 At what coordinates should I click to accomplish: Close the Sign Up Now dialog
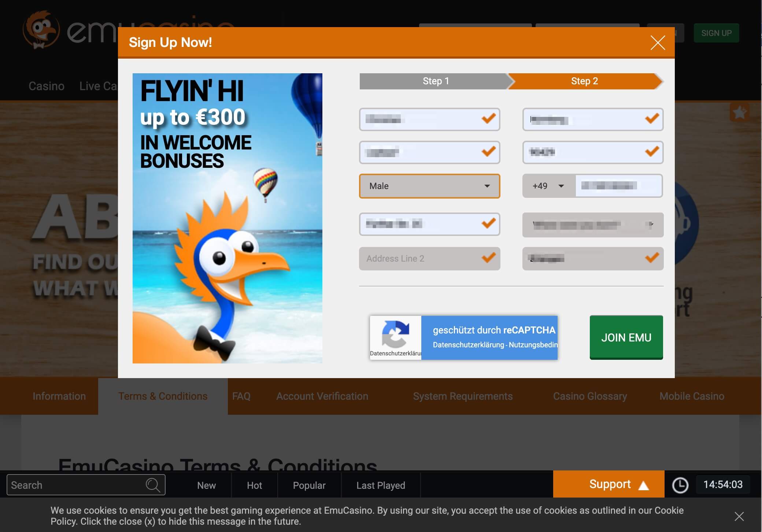658,43
